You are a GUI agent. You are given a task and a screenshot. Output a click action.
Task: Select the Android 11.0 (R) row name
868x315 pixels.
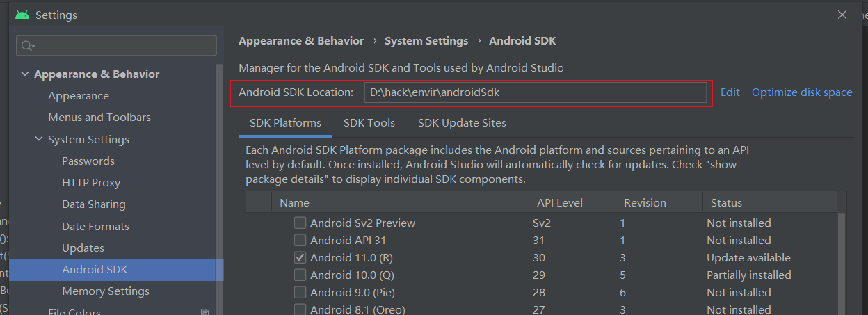click(352, 258)
